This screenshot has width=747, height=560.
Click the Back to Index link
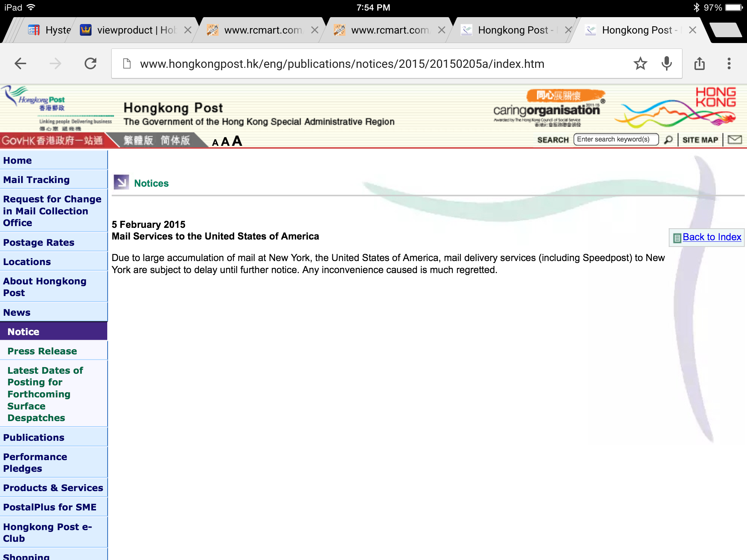712,237
